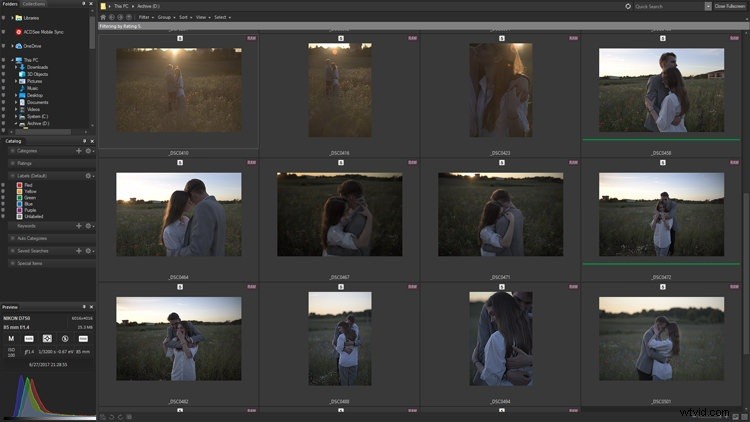Click the rating 5 badge above _DSC0458
The image size is (750, 422).
click(662, 38)
